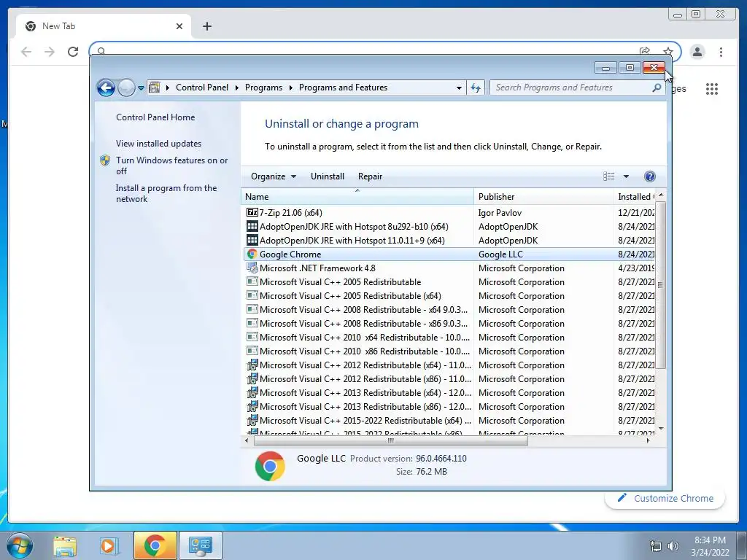Viewport: 747px width, 560px height.
Task: Click the blue Help icon
Action: [649, 176]
